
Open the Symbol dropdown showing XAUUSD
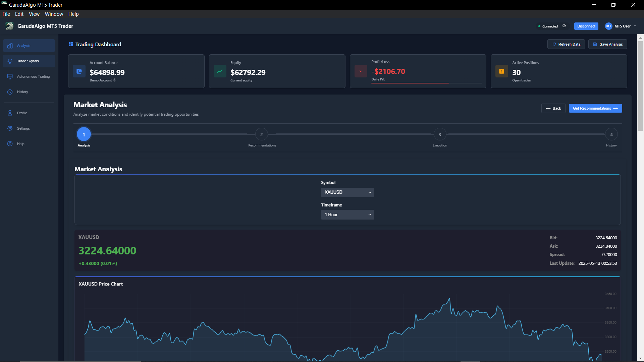347,192
